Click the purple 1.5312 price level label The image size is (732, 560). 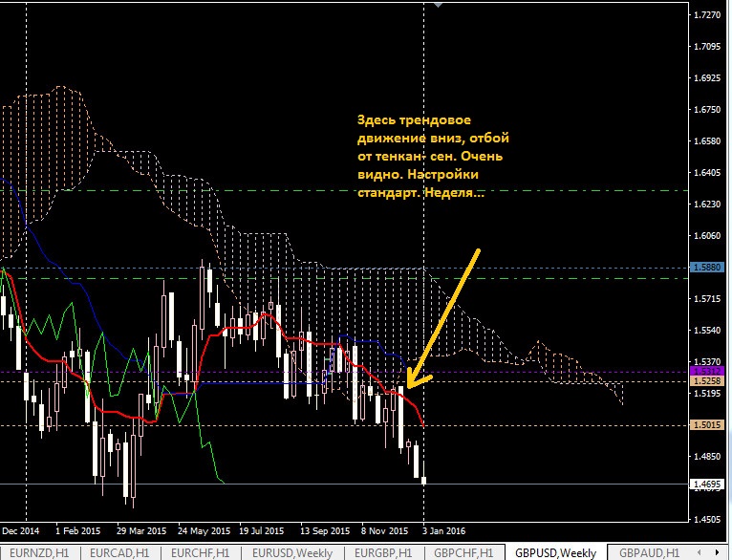point(707,372)
